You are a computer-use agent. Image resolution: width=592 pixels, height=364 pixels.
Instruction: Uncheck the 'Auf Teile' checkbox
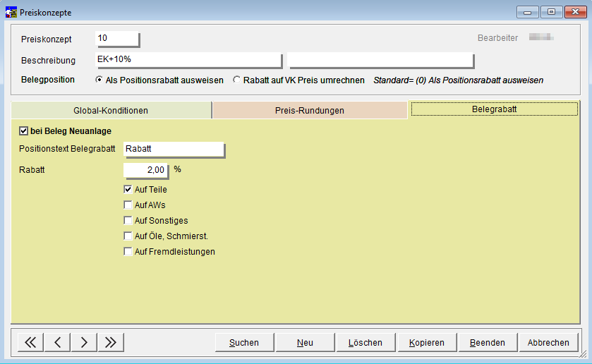tap(128, 189)
